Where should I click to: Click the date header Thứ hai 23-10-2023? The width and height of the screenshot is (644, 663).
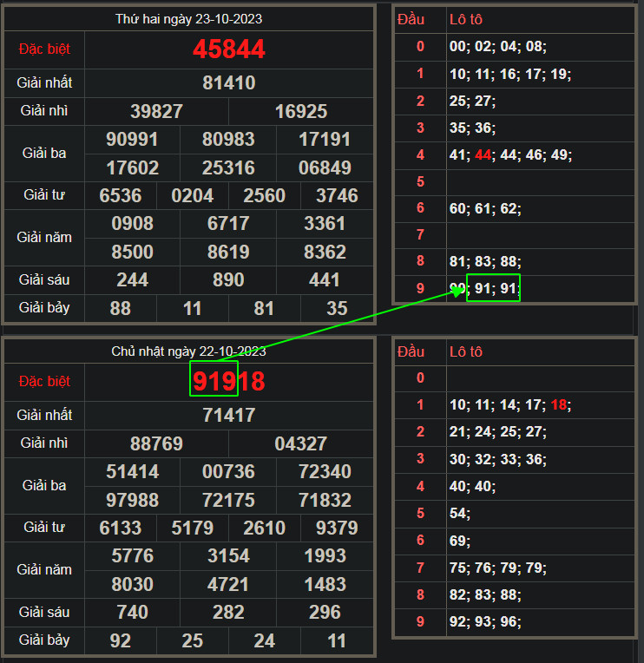[188, 18]
